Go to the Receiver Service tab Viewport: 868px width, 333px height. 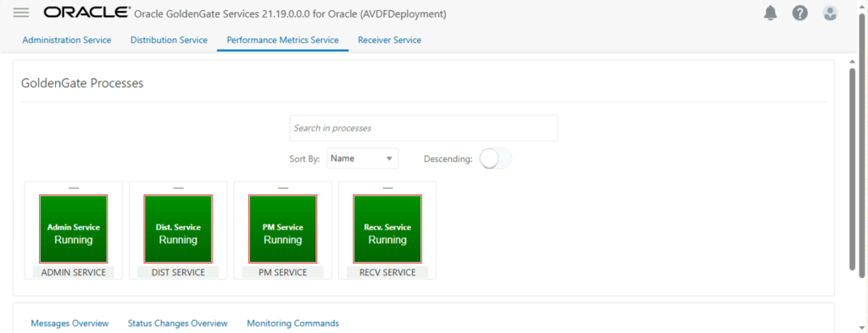pyautogui.click(x=390, y=40)
